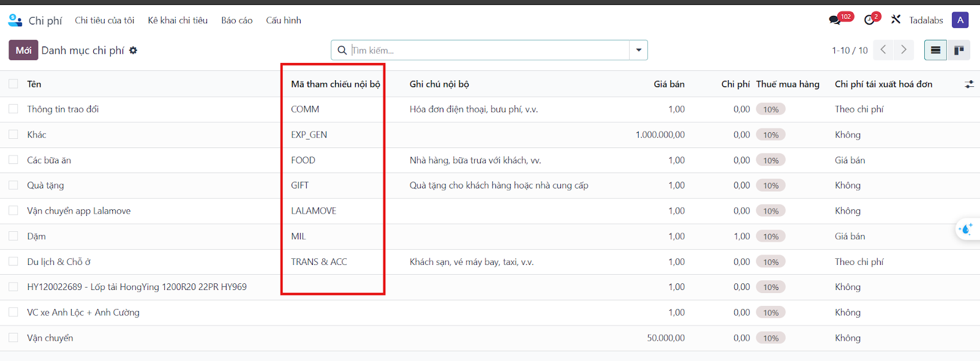Image resolution: width=980 pixels, height=361 pixels.
Task: Check the Du lịch & Chỗ ở row
Action: click(x=13, y=261)
